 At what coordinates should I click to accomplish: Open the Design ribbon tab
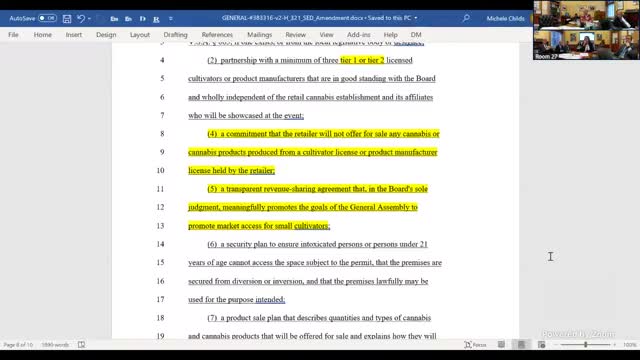106,35
